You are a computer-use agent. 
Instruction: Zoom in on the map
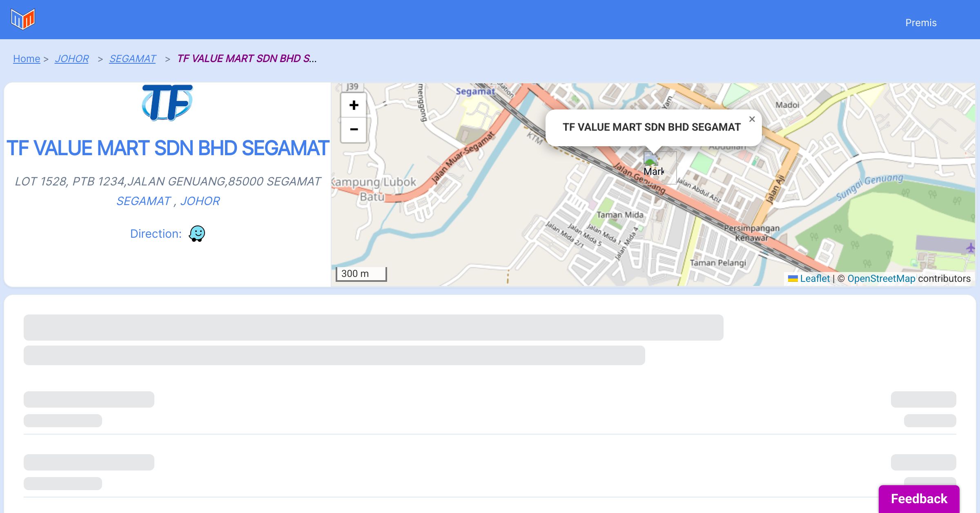354,105
